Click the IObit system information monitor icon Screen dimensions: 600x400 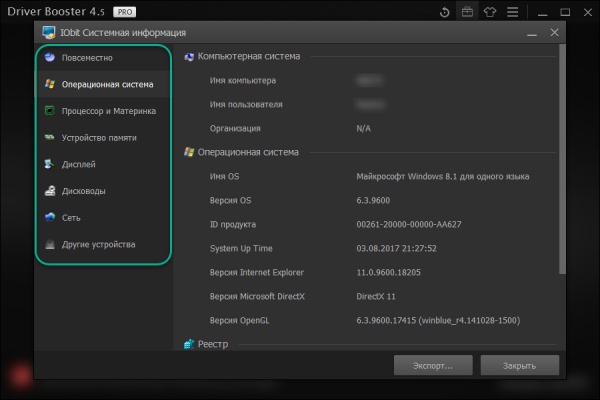point(49,33)
